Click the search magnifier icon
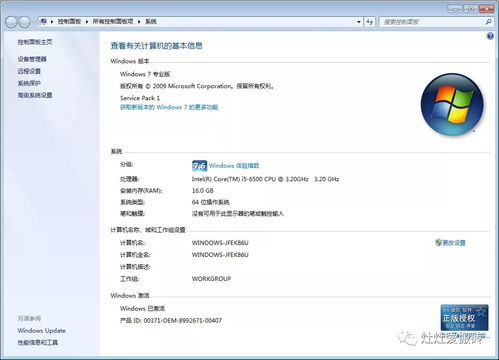The height and width of the screenshot is (360, 499). tap(488, 22)
